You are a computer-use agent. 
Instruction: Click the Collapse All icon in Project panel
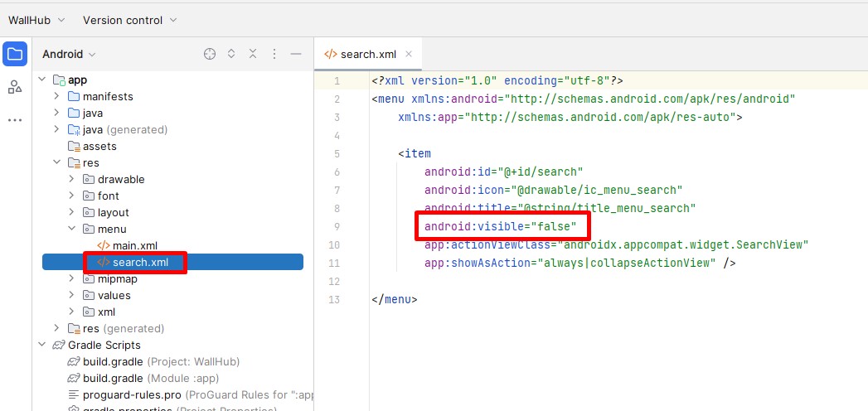[252, 54]
